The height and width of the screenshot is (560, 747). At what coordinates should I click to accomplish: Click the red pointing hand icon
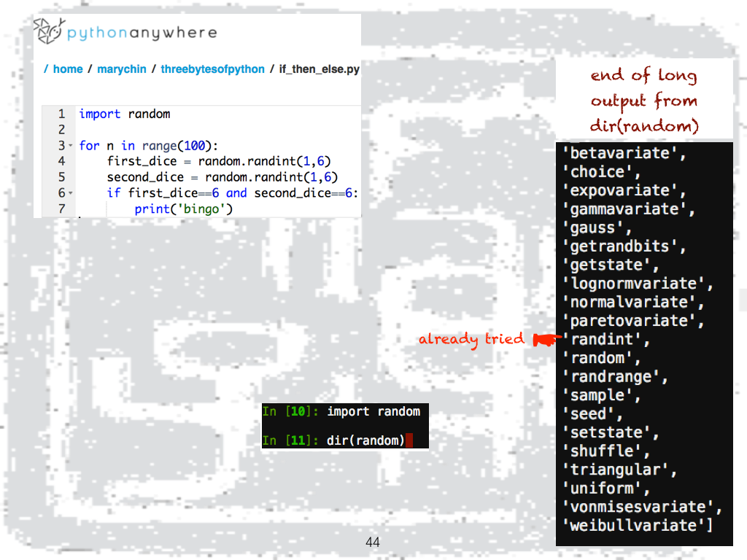tap(545, 339)
